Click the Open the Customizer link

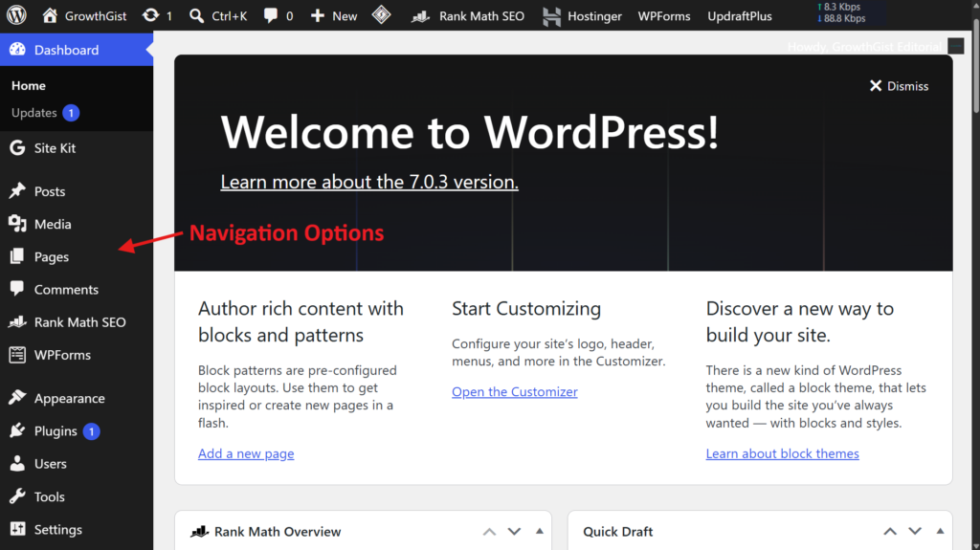click(514, 391)
